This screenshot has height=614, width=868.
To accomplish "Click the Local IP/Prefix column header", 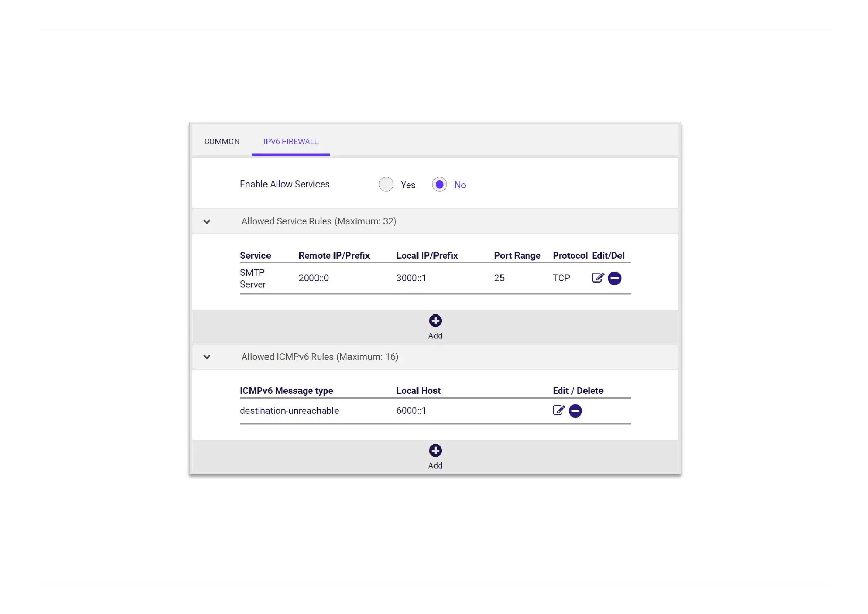I will pos(427,256).
